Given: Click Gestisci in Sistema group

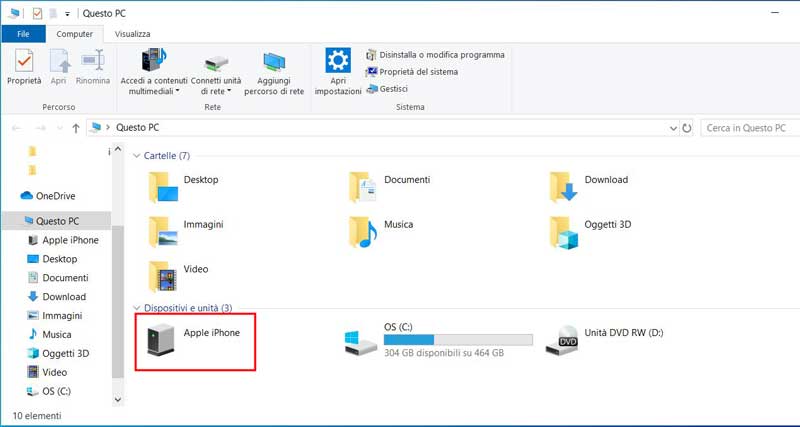Looking at the screenshot, I should pyautogui.click(x=387, y=89).
